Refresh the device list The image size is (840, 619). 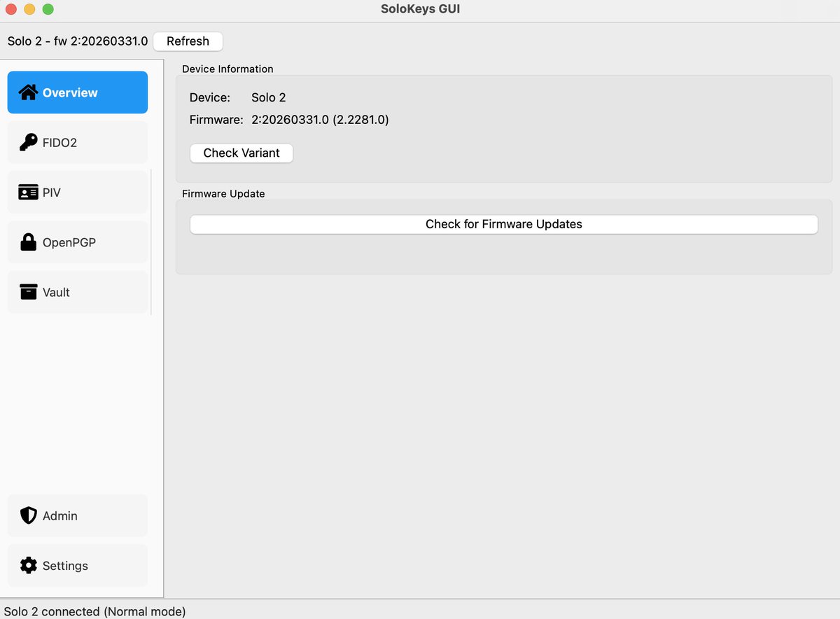[x=188, y=41]
